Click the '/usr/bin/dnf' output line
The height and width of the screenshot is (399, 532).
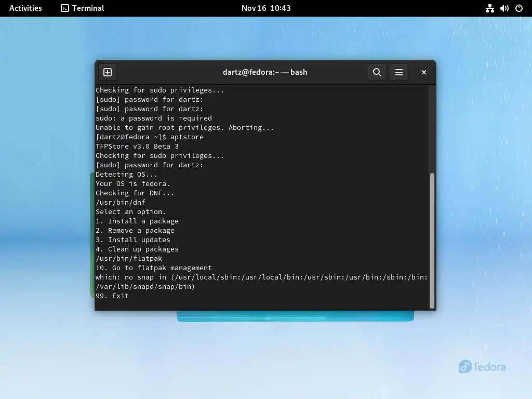coord(121,203)
